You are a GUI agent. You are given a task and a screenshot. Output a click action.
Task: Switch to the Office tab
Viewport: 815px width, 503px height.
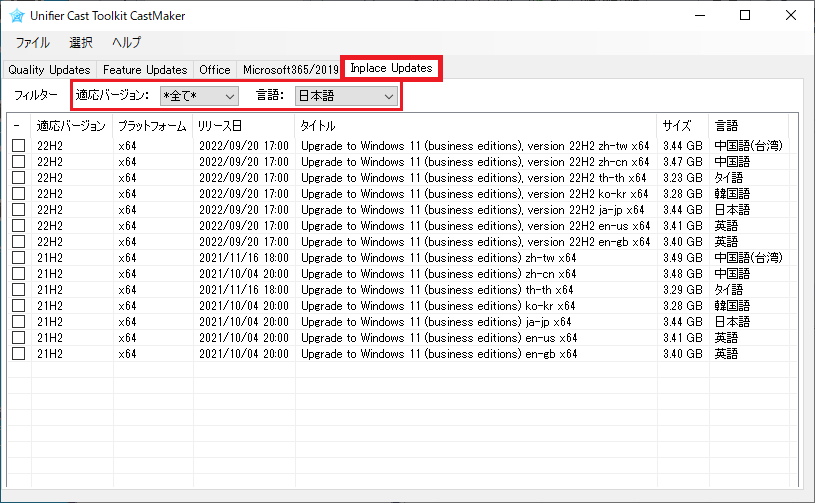pos(215,70)
